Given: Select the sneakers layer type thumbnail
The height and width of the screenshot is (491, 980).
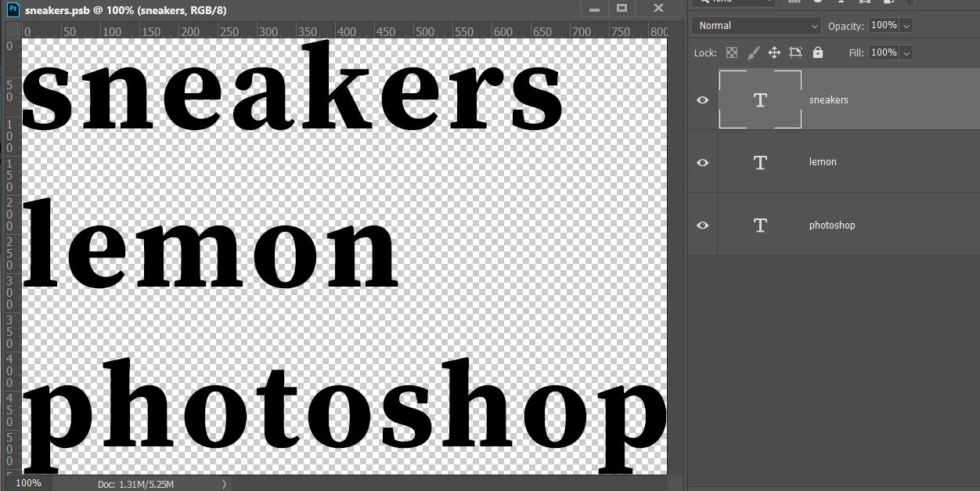Looking at the screenshot, I should pos(760,99).
